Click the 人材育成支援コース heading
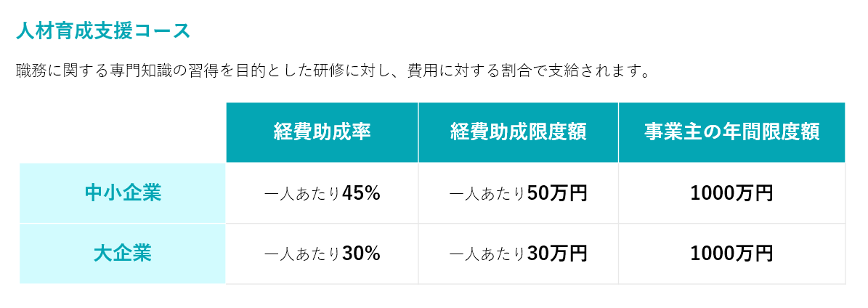Viewport: 868px width, 308px height. (x=103, y=31)
